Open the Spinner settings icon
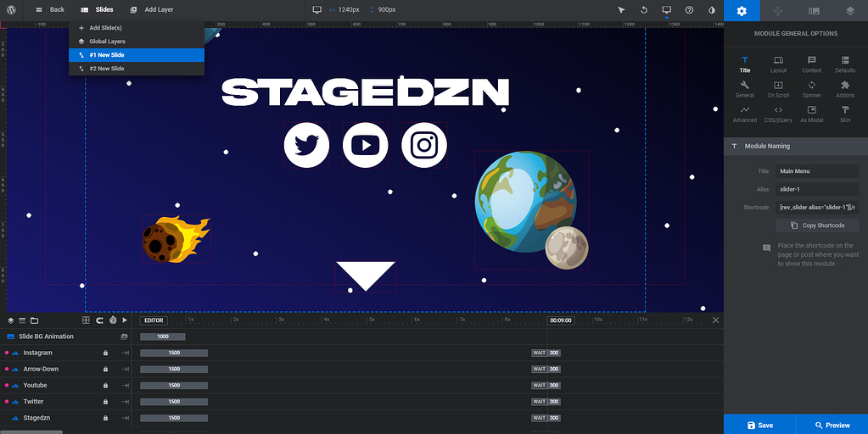The width and height of the screenshot is (868, 434). (811, 89)
